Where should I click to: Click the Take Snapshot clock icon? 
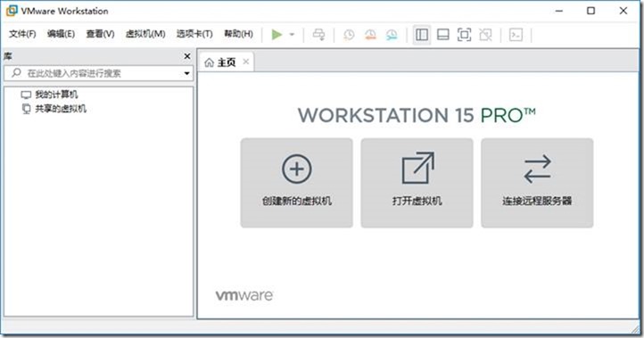pyautogui.click(x=349, y=35)
